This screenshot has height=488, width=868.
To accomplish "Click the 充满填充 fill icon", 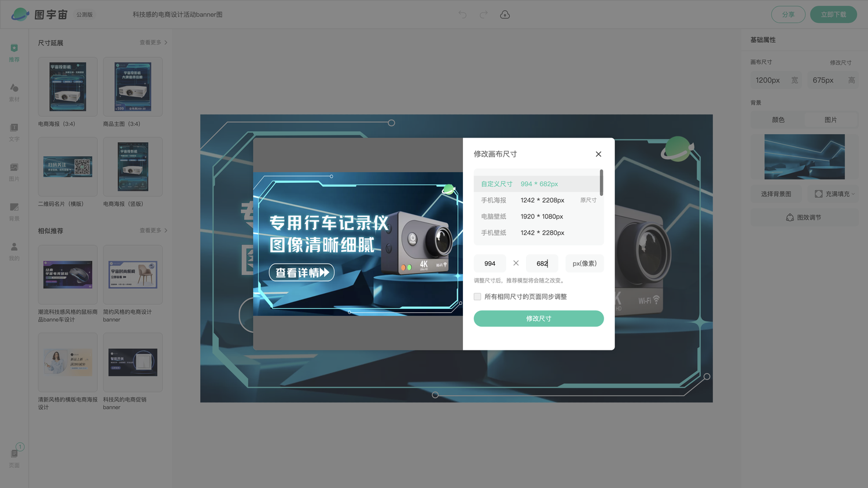I will 818,194.
